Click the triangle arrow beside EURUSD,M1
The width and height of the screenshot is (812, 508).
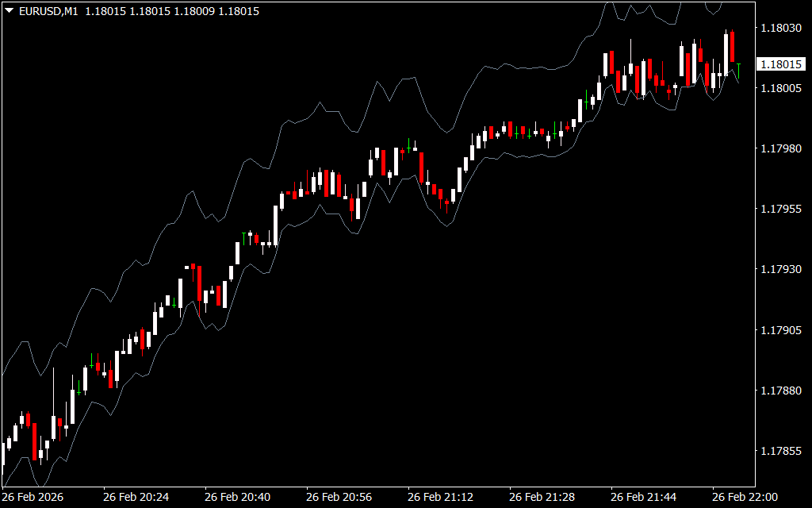[9, 11]
